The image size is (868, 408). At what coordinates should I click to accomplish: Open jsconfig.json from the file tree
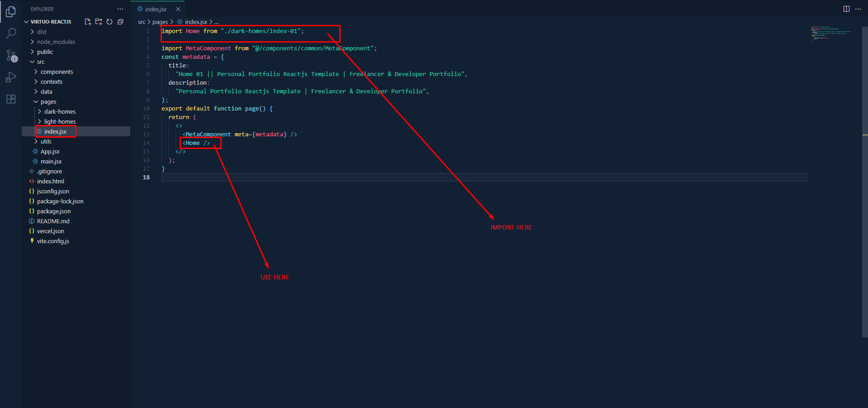pyautogui.click(x=76, y=191)
